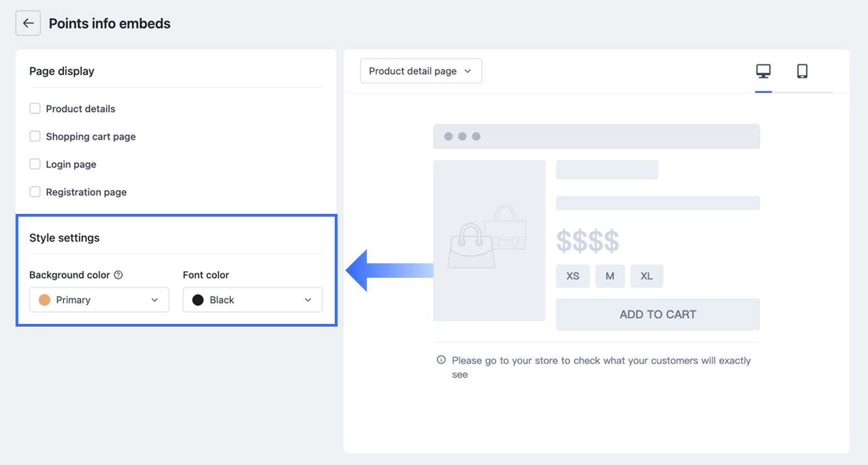Click the orange Primary color swatch

point(44,300)
